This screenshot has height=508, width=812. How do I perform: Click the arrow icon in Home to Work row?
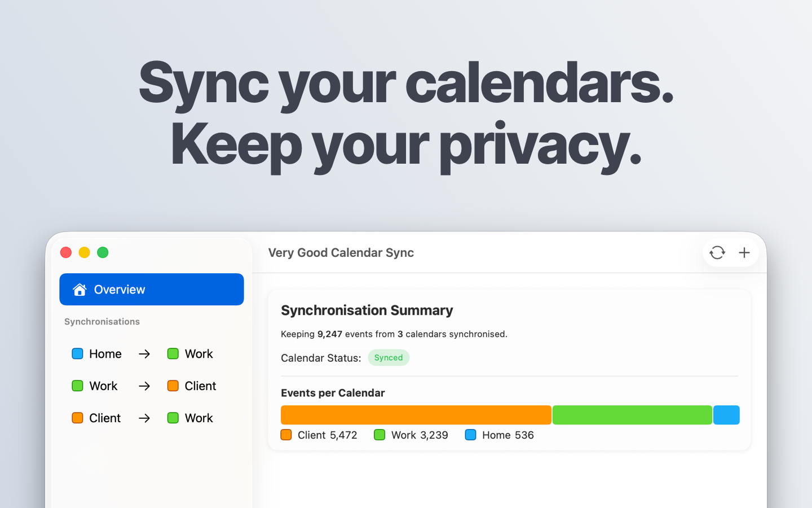144,354
